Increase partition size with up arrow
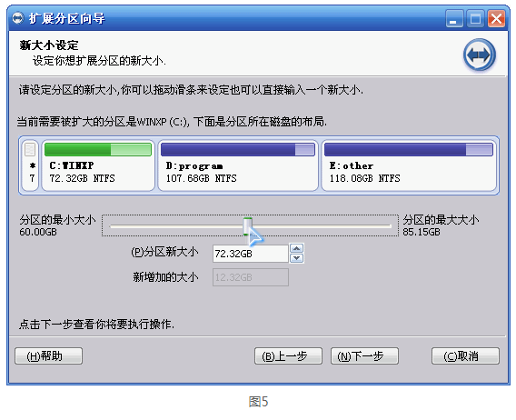Viewport: 516px width, 420px height. coord(296,248)
